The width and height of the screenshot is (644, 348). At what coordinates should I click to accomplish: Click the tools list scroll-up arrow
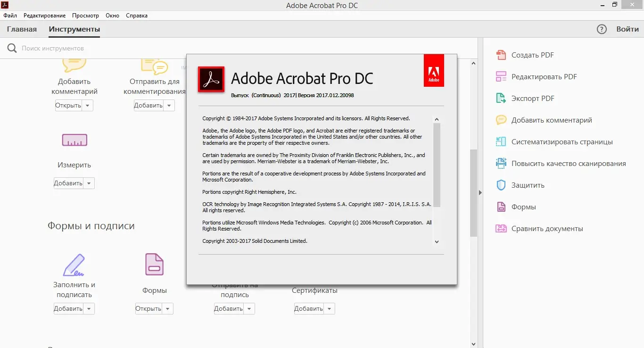(x=474, y=62)
